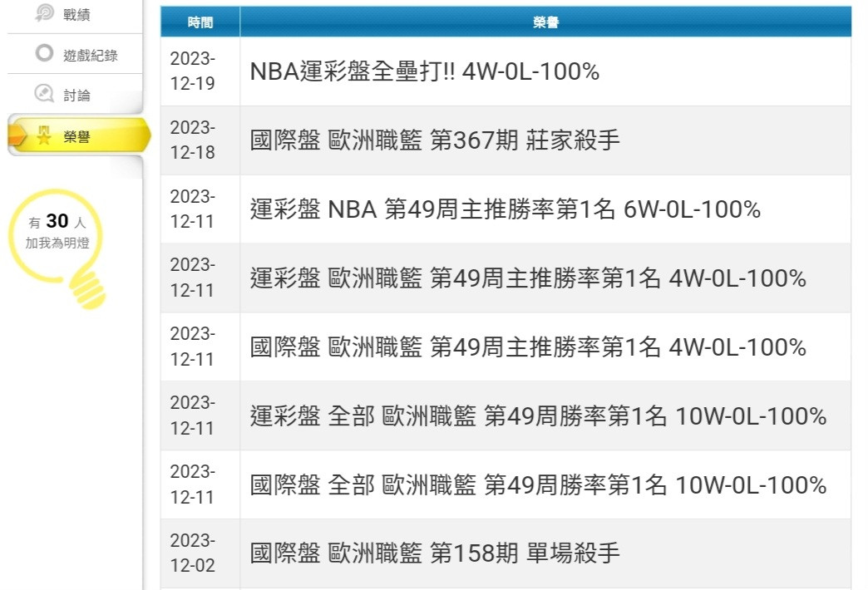Open the 戰績 sidebar tab
Viewport: 868px width, 590px height.
[x=75, y=14]
